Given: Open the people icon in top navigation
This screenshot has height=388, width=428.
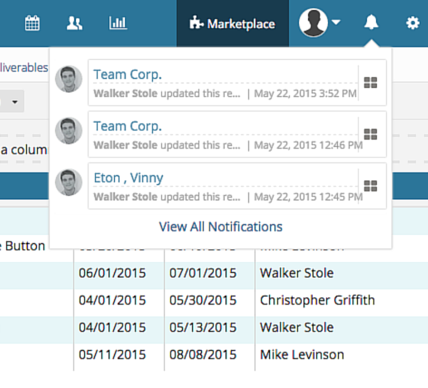Looking at the screenshot, I should click(74, 23).
